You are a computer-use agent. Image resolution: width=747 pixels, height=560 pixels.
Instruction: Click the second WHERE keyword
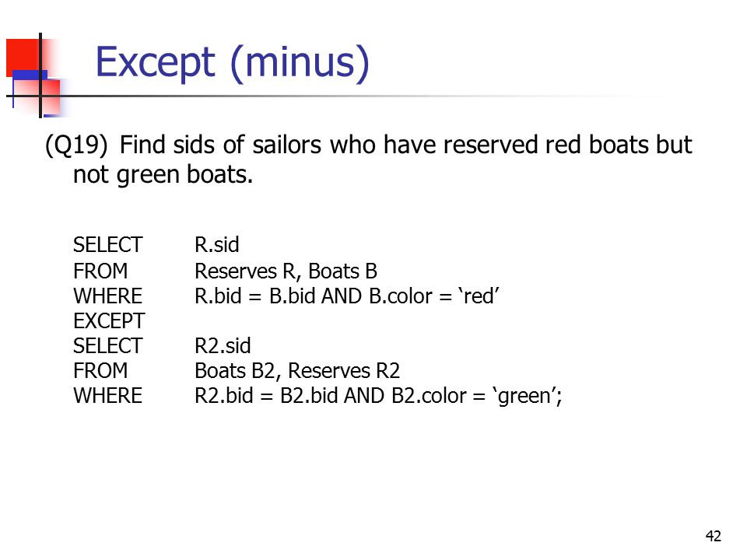[107, 396]
